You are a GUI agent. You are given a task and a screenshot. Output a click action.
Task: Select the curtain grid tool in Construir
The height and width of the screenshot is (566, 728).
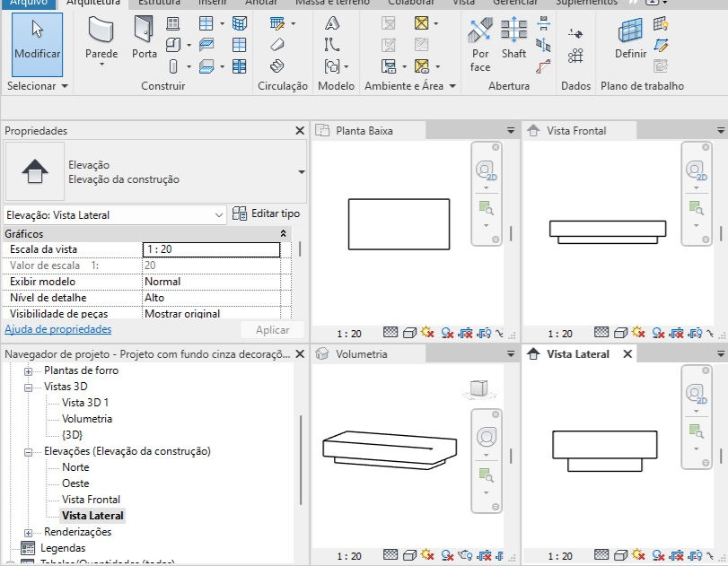coord(239,45)
